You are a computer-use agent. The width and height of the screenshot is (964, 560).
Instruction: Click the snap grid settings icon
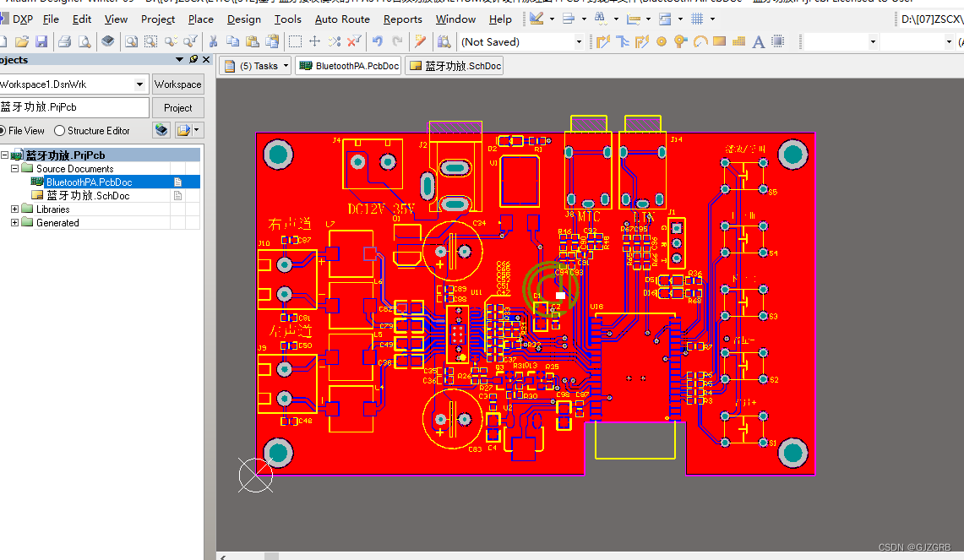[698, 19]
